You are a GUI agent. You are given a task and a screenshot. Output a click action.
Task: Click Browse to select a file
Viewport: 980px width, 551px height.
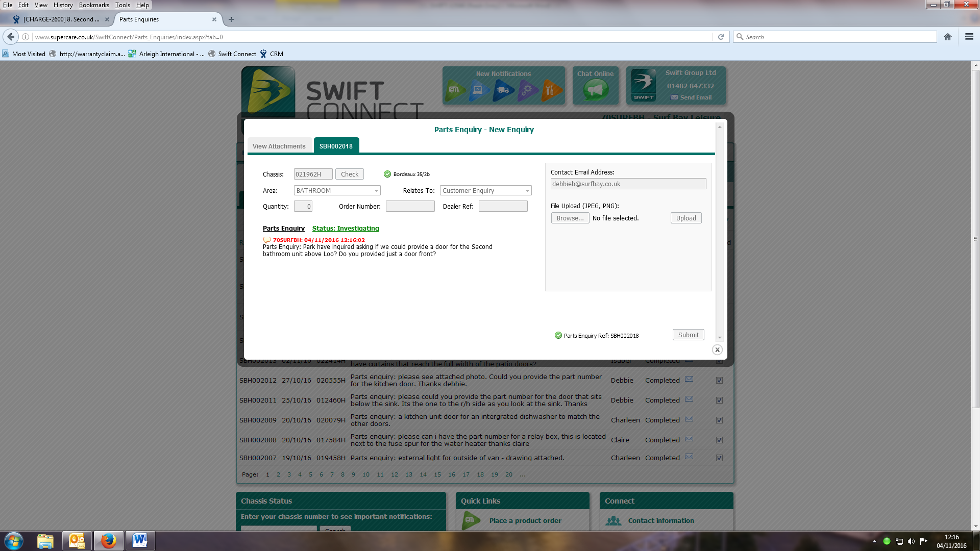pyautogui.click(x=570, y=218)
